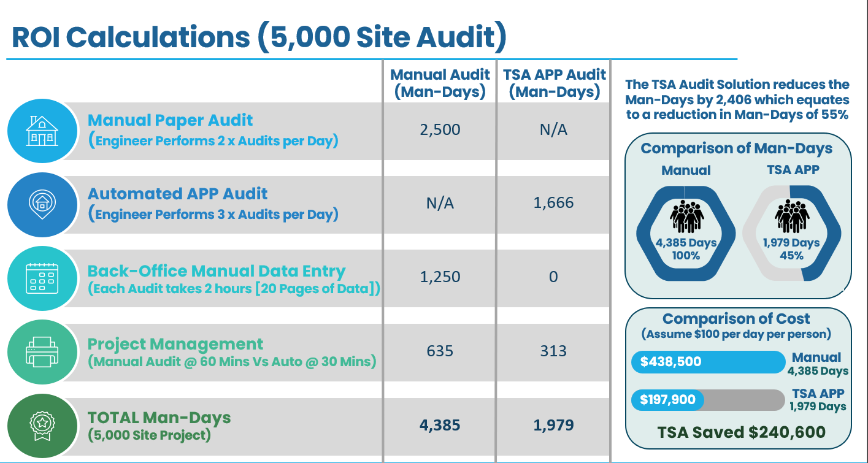Click the blue $438,500 Manual cost bar
868x463 pixels.
coord(709,362)
